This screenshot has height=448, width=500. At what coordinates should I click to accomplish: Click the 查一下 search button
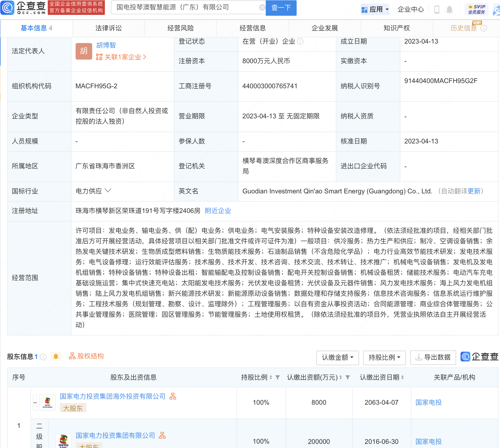pyautogui.click(x=281, y=8)
